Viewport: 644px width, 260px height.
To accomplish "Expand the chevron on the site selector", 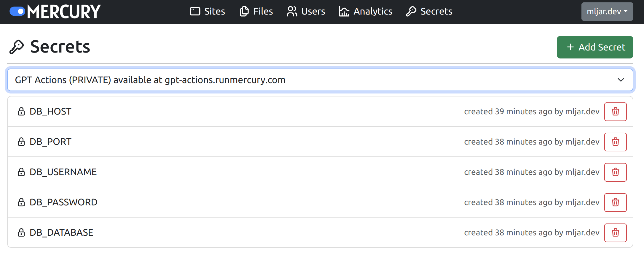I will (x=621, y=80).
